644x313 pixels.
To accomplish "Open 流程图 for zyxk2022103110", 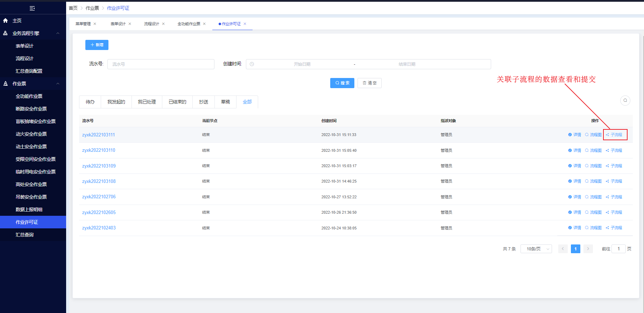I will pos(593,150).
